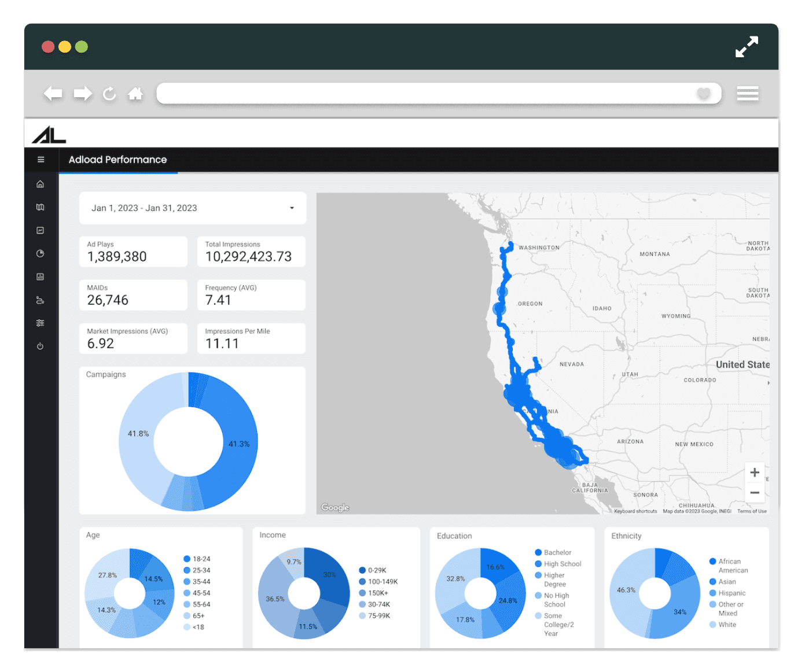This screenshot has height=672, width=794.
Task: Toggle the 65+ age legend item
Action: [194, 616]
